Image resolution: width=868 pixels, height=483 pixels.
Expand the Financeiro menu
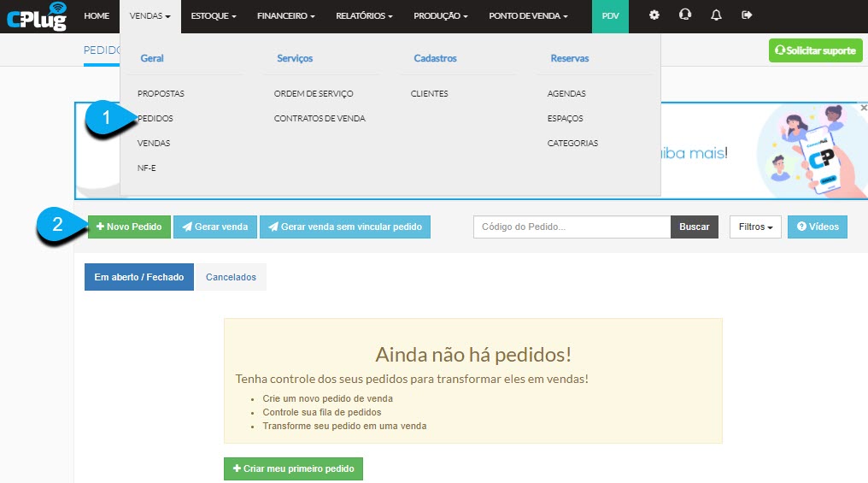[x=285, y=16]
